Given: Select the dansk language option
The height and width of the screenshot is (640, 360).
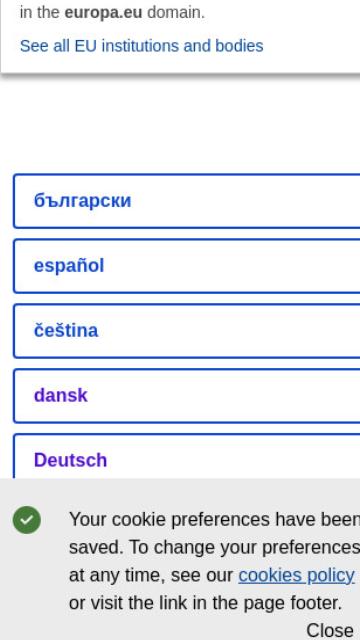Looking at the screenshot, I should tap(187, 396).
